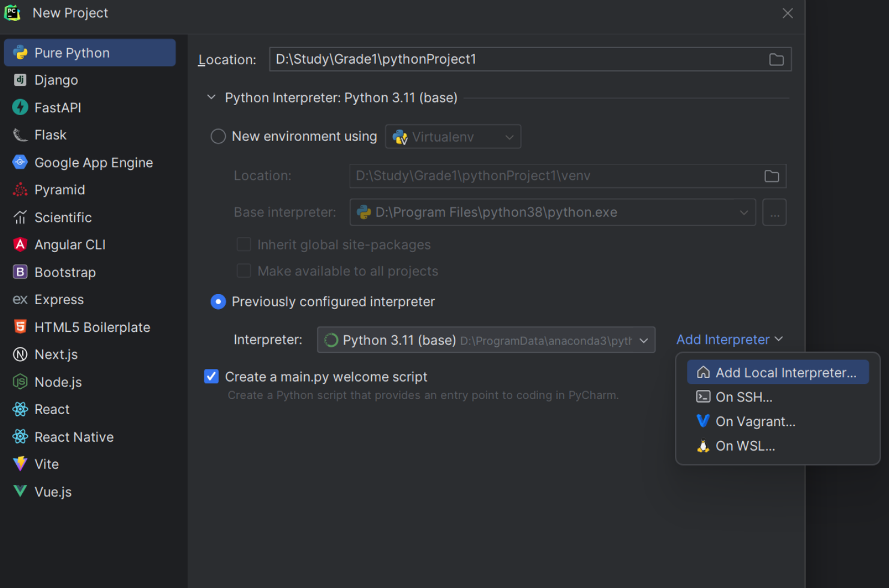Choose Add Local Interpreter menu item
The height and width of the screenshot is (588, 889).
point(777,373)
